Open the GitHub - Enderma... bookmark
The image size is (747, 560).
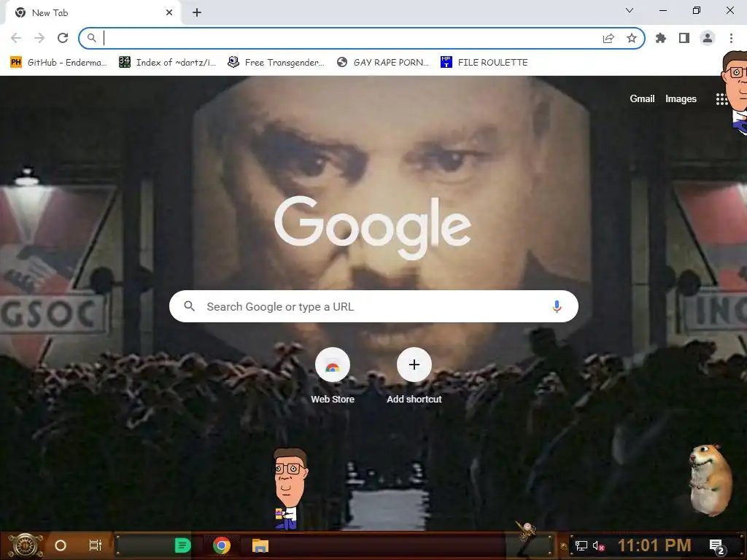tap(58, 63)
